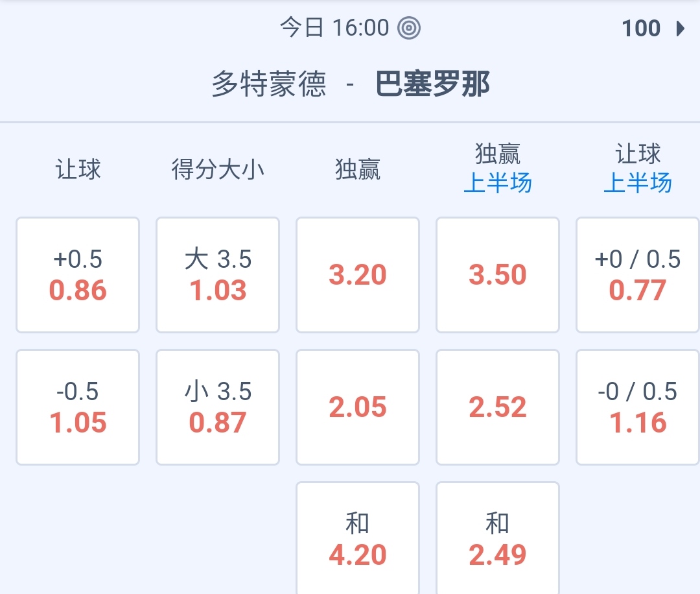Select handicap +0.5 at odds 0.86
Viewport: 700px width, 594px height.
click(78, 275)
